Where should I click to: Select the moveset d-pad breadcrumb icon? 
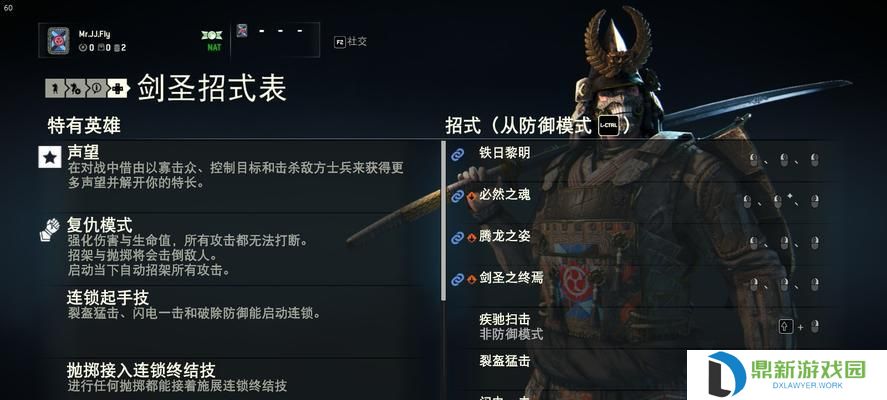118,88
